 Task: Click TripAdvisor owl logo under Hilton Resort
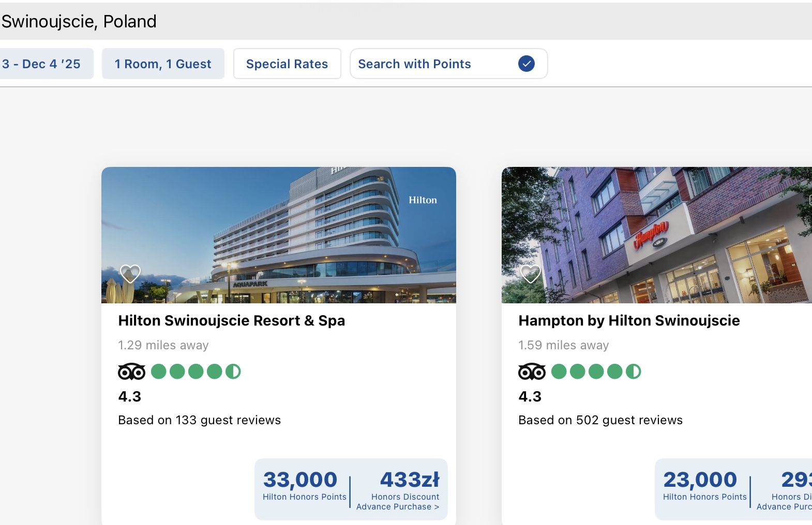coord(132,372)
